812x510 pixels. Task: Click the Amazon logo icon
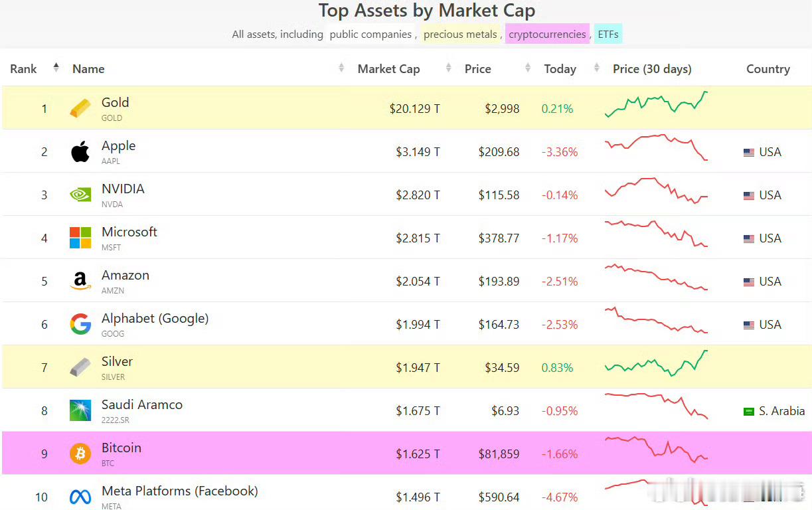click(x=80, y=281)
